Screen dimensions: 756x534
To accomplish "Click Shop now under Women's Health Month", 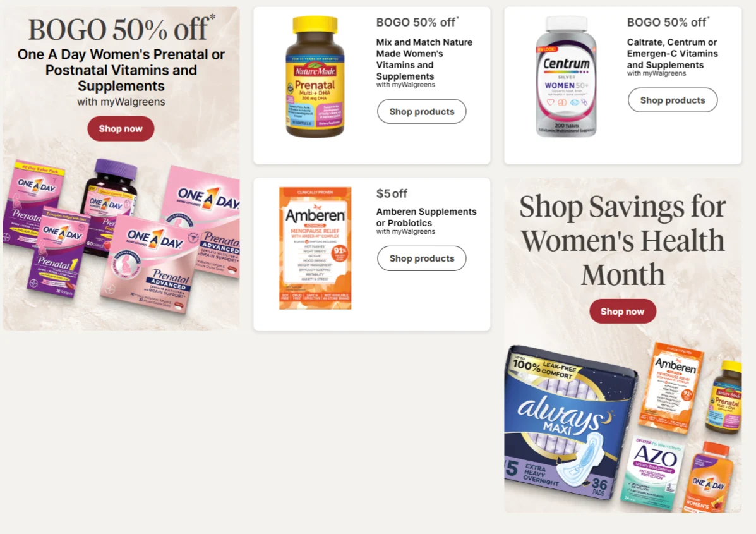I will [623, 311].
